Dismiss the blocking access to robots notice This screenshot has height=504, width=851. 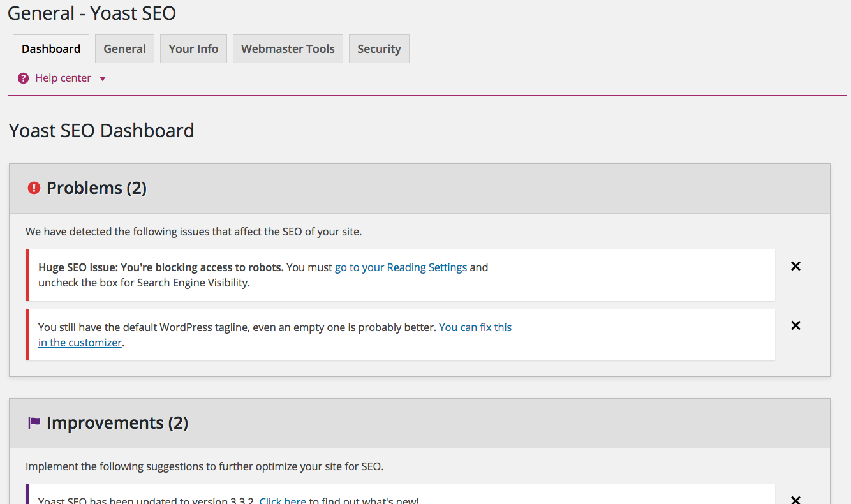[x=796, y=267]
